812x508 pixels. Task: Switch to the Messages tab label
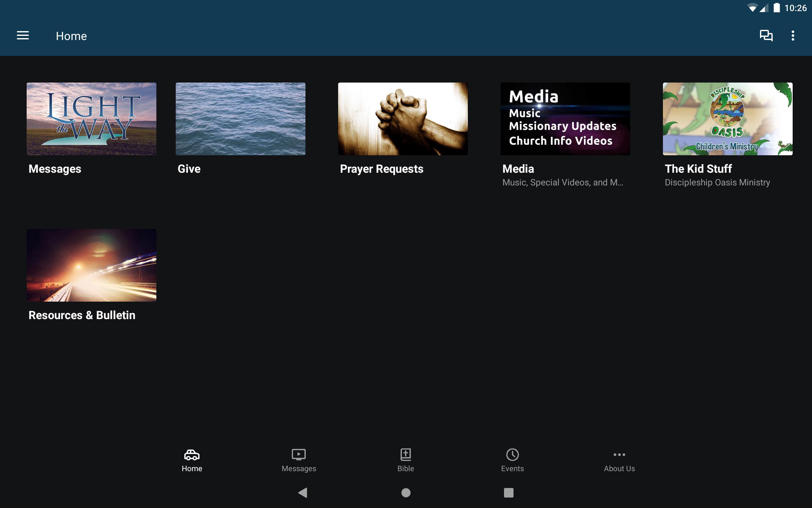298,468
